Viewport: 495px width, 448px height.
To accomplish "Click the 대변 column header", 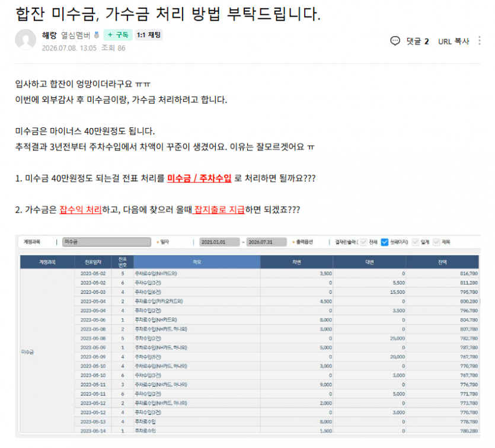I will pyautogui.click(x=369, y=262).
